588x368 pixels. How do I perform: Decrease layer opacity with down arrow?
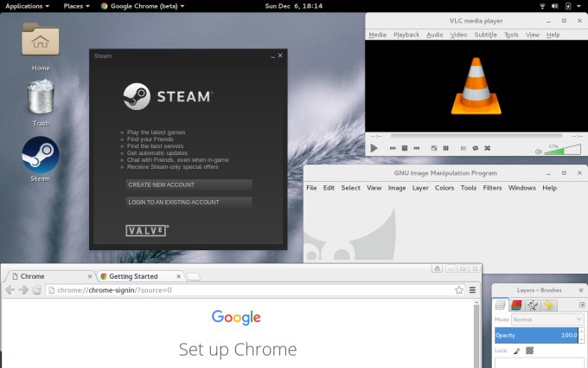[581, 339]
